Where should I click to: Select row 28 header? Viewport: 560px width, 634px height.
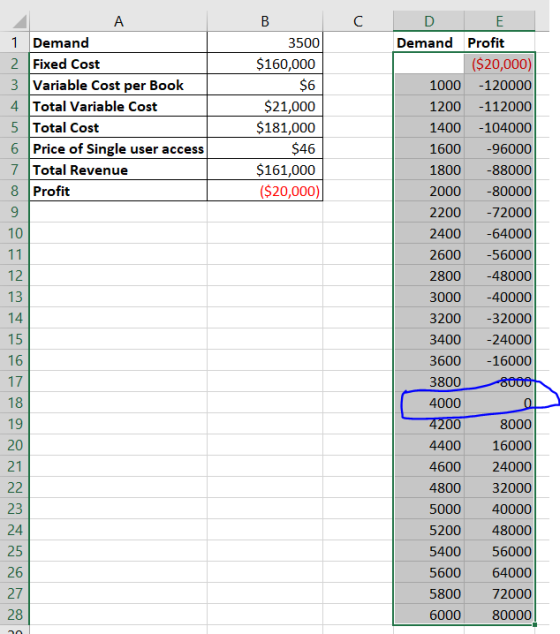click(x=15, y=615)
